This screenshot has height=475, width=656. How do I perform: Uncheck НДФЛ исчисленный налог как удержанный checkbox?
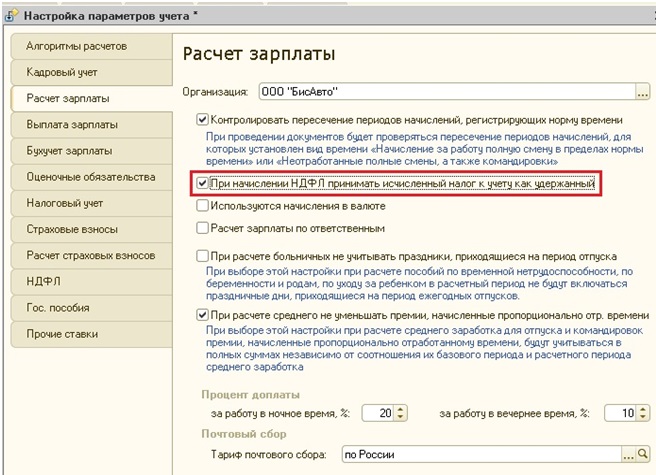coord(202,183)
